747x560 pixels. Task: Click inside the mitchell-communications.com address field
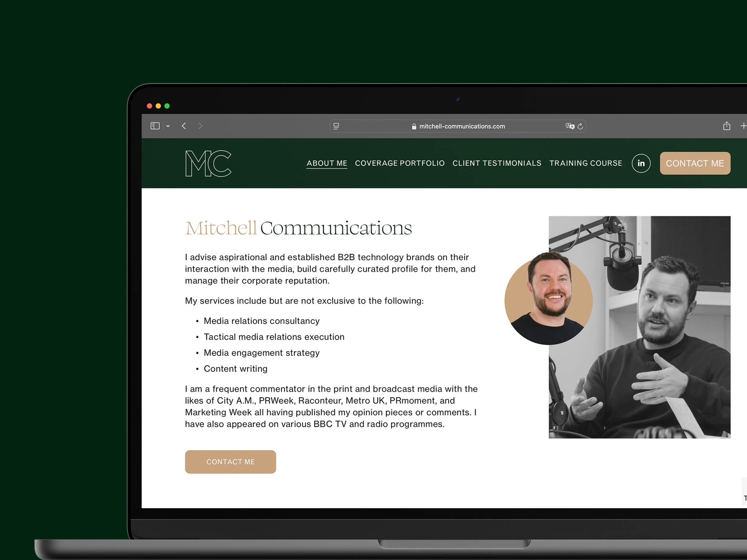pyautogui.click(x=462, y=126)
